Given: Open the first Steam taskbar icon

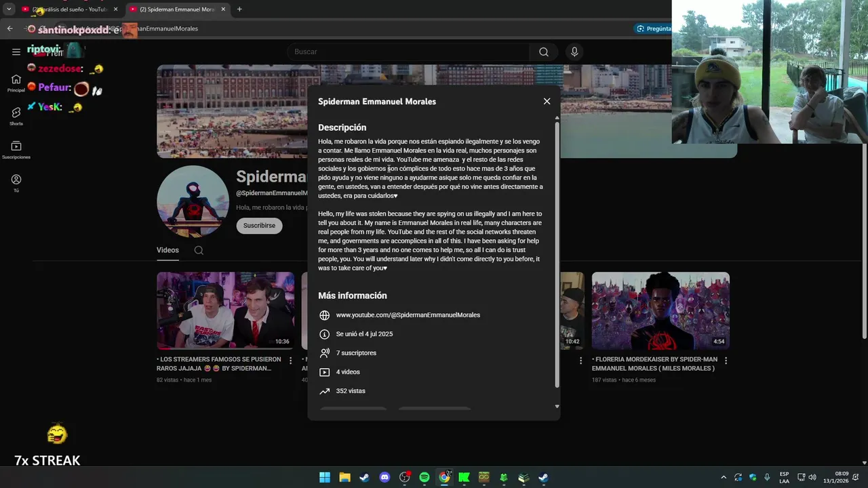Looking at the screenshot, I should [365, 477].
